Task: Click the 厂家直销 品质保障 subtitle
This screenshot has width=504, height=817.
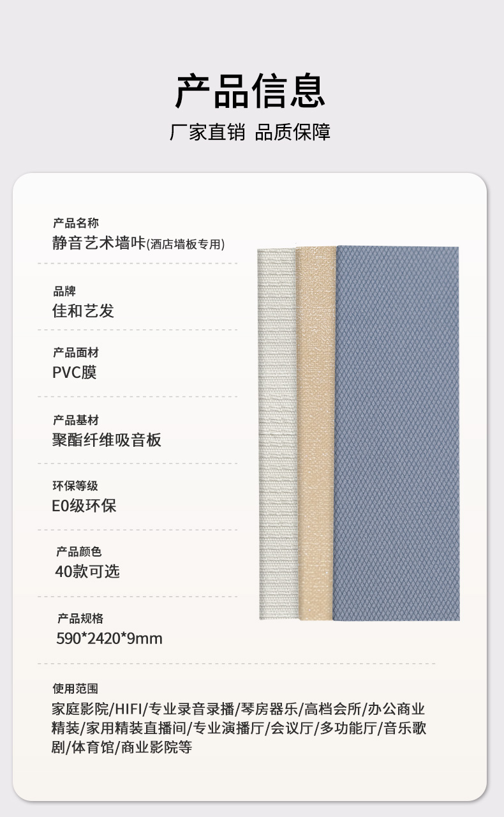Action: [250, 132]
